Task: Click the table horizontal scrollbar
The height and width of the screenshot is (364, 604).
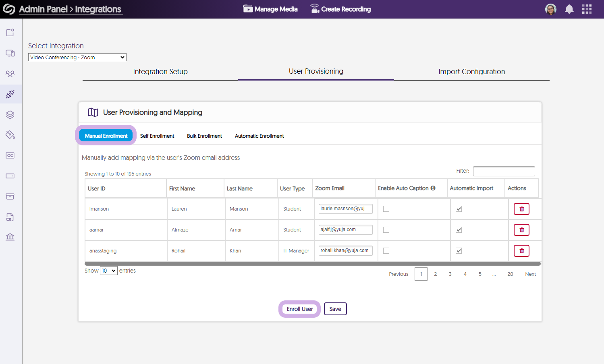Action: 313,264
